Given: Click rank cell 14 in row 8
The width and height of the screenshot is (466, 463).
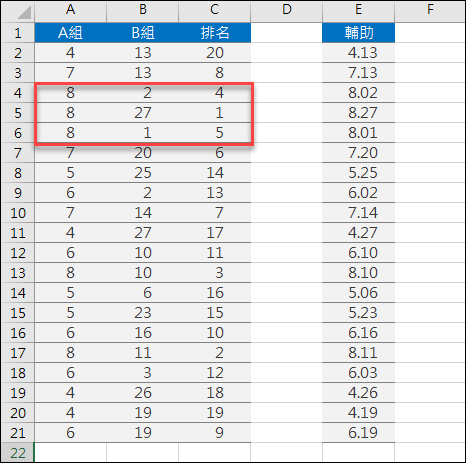Looking at the screenshot, I should 215,173.
